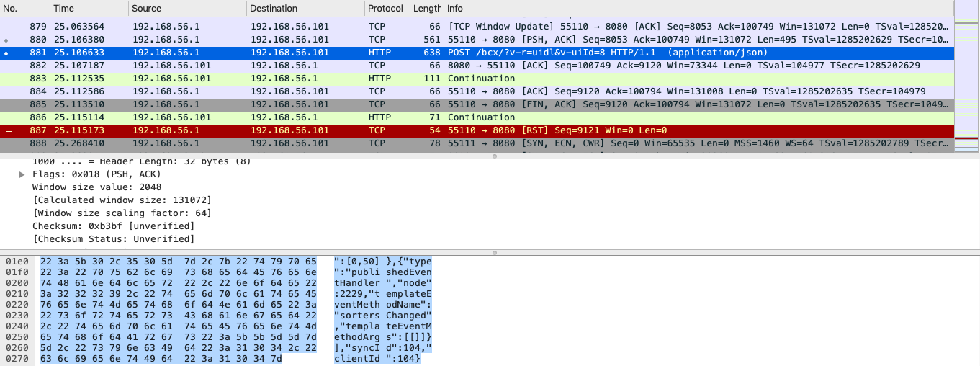Select the Checksum Status: Unverified line

113,239
